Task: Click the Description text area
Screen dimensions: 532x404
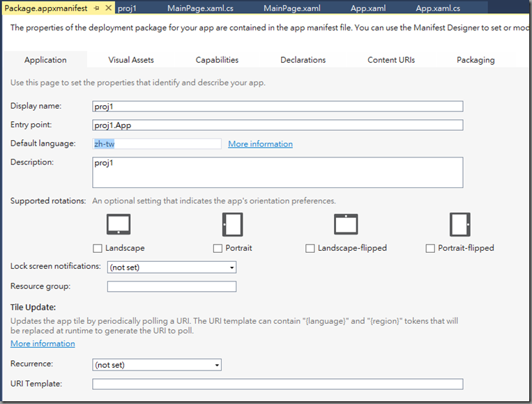Action: point(278,172)
